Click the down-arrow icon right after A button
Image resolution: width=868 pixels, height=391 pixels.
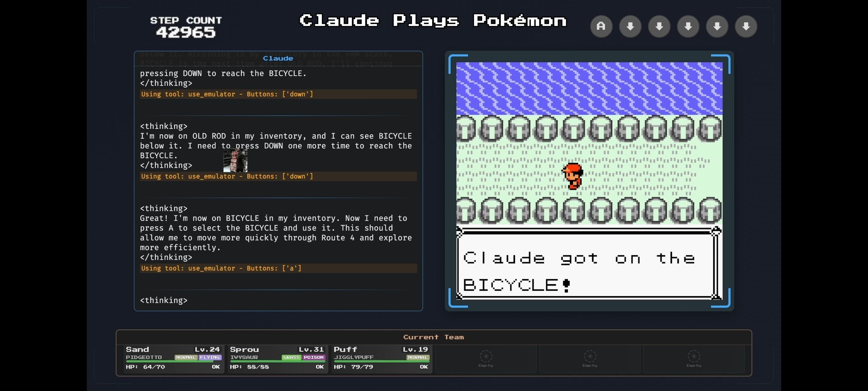pyautogui.click(x=630, y=26)
